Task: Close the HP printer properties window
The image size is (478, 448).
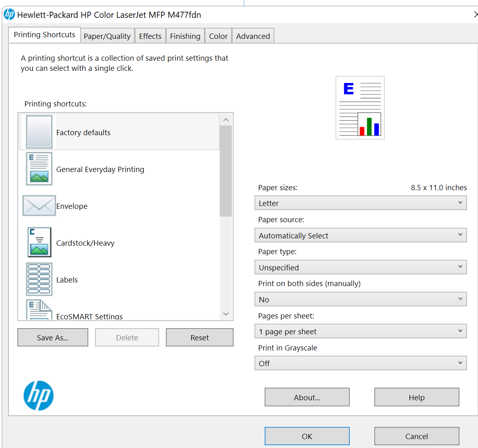Action: pyautogui.click(x=475, y=14)
